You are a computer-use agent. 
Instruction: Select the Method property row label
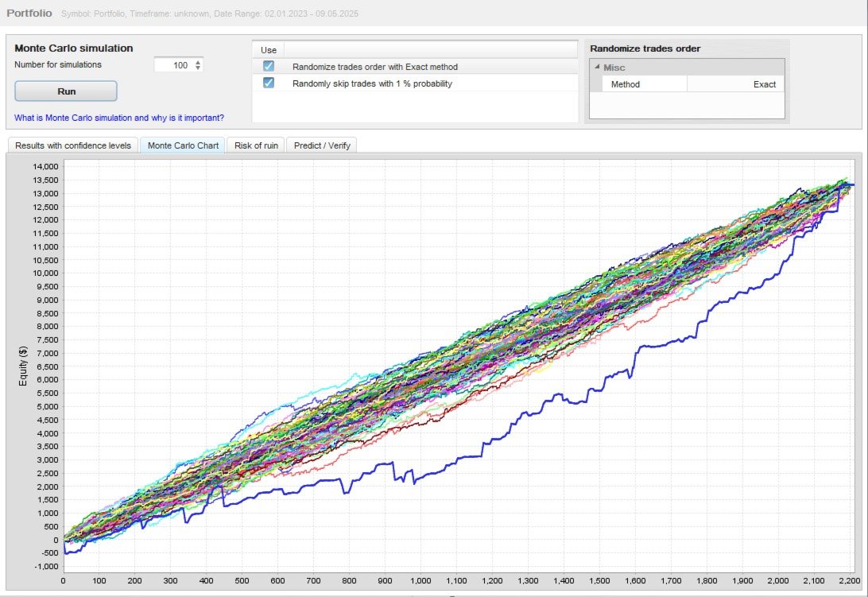click(625, 84)
